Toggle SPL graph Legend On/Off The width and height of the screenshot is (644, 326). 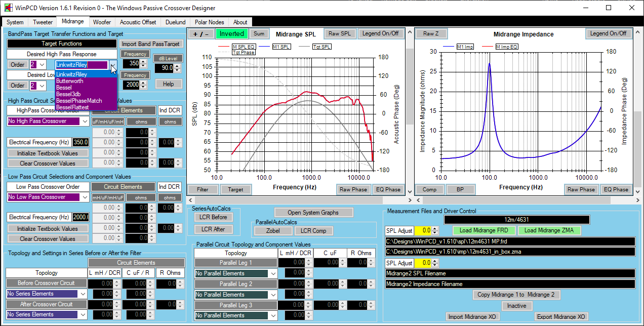(380, 34)
